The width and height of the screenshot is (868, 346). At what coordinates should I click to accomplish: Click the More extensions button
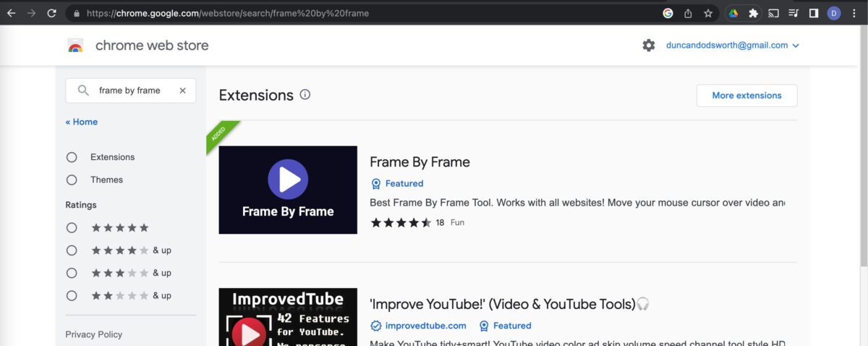pyautogui.click(x=746, y=96)
